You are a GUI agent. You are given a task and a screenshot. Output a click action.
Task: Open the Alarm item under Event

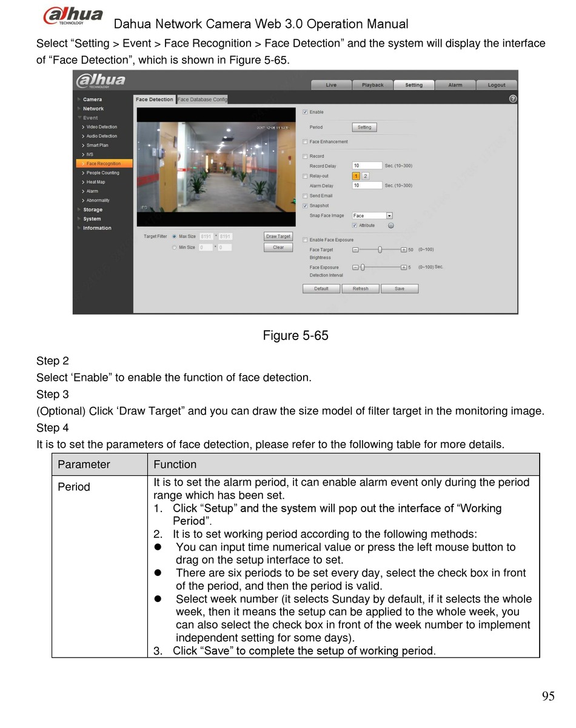coord(92,191)
